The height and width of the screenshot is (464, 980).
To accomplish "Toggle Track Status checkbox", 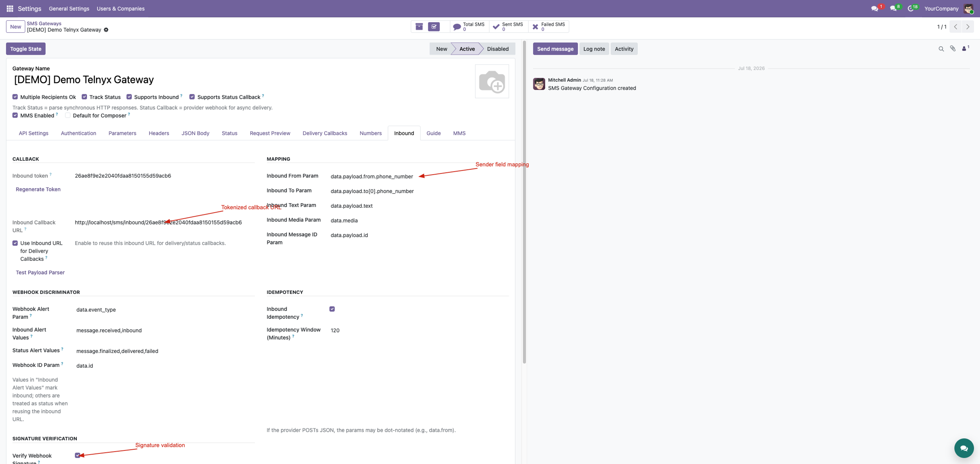I will coord(84,97).
